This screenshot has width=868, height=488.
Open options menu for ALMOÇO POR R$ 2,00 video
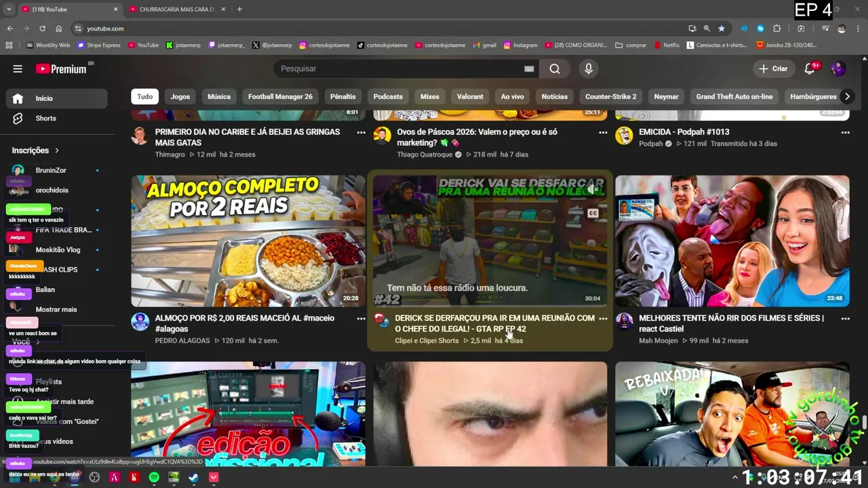coord(361,319)
